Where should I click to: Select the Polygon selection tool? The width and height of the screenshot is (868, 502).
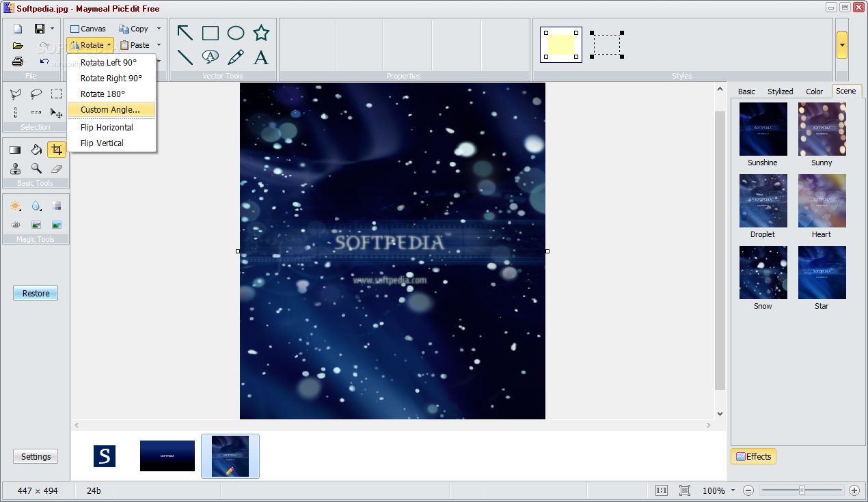(16, 94)
